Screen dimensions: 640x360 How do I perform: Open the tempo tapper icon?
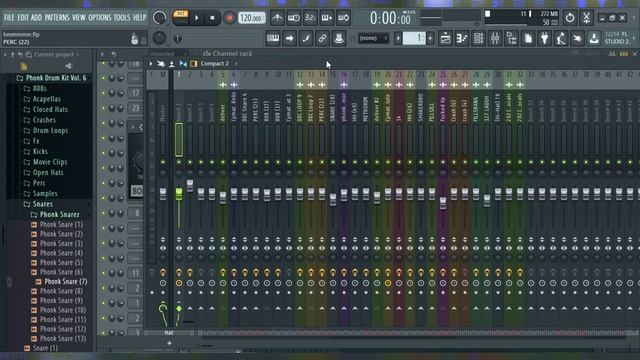click(x=561, y=38)
